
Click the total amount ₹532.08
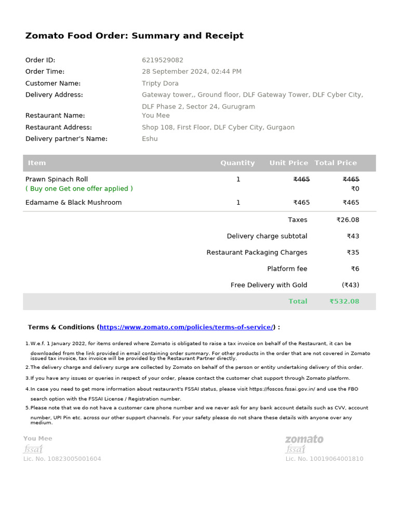pos(344,301)
